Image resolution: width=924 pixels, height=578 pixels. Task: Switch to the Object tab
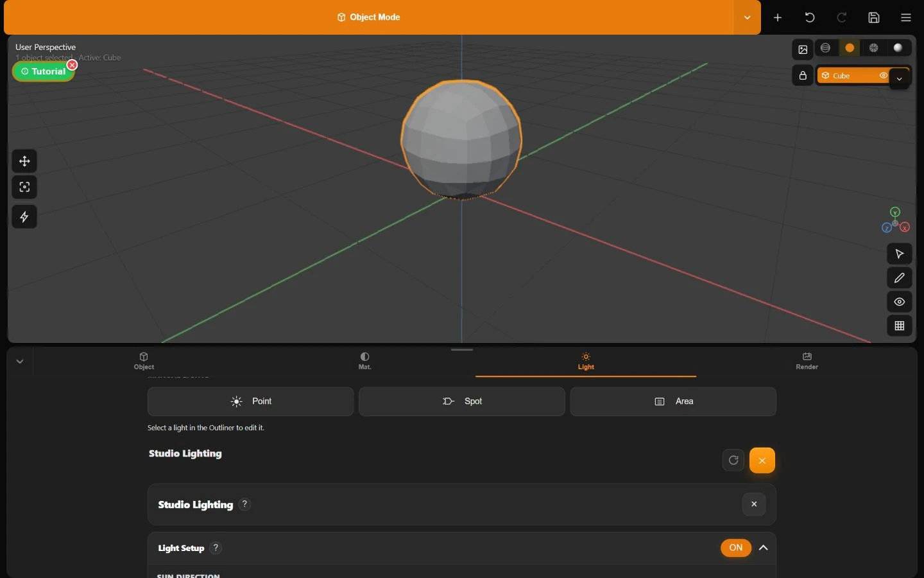[144, 361]
